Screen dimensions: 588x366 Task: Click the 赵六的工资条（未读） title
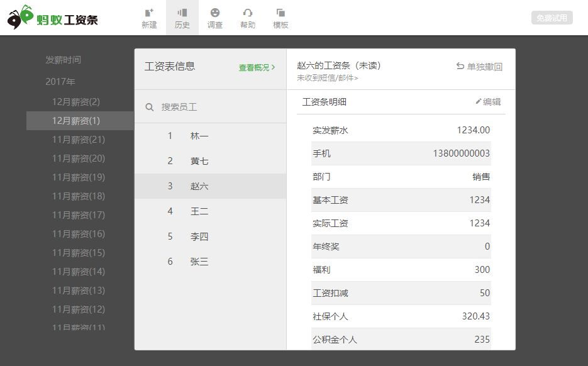pyautogui.click(x=338, y=65)
